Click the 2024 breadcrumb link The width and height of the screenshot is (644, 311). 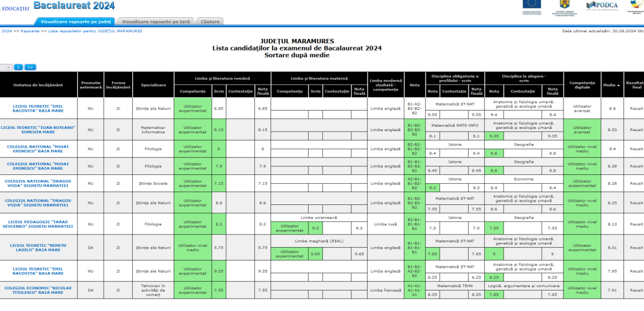pyautogui.click(x=6, y=31)
